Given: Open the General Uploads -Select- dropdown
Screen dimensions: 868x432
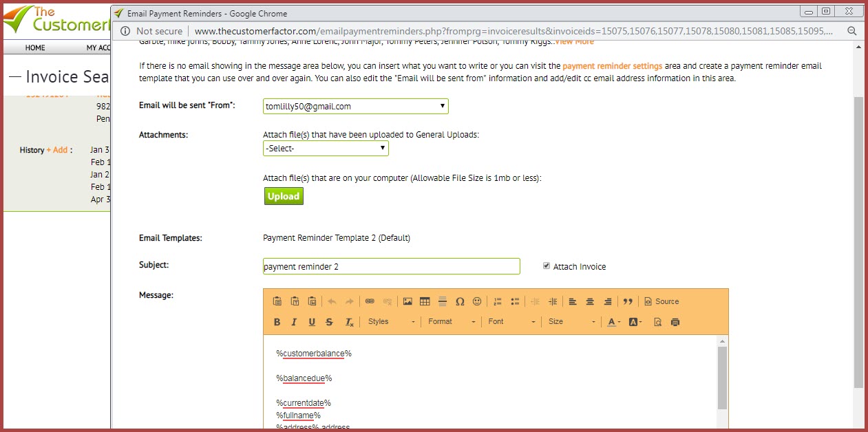Looking at the screenshot, I should [326, 148].
